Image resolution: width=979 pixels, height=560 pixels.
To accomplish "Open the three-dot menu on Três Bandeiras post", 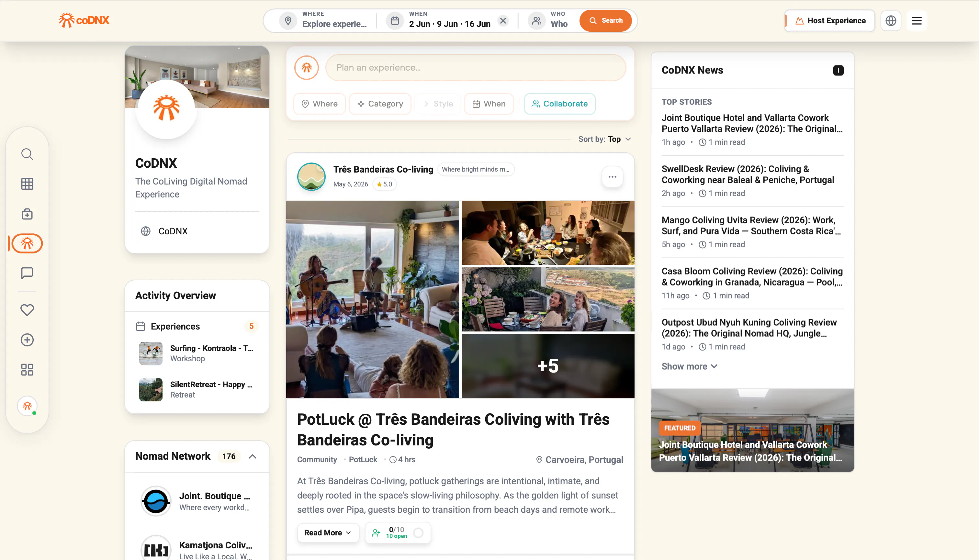I will point(613,177).
